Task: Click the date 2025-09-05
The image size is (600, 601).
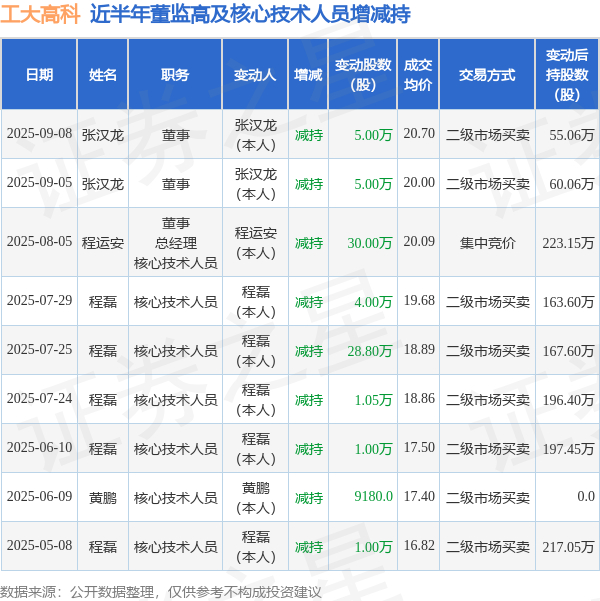Action: pyautogui.click(x=39, y=183)
